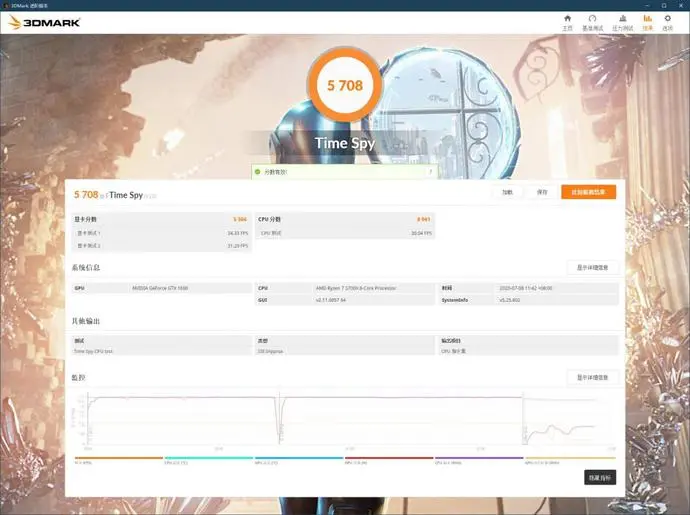Click the SSE3Approx type cell
Image resolution: width=690 pixels, height=515 pixels.
click(345, 351)
